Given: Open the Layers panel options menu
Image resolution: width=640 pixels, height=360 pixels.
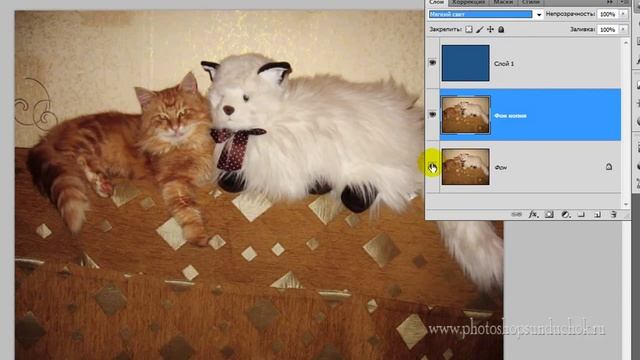Looking at the screenshot, I should [x=623, y=2].
